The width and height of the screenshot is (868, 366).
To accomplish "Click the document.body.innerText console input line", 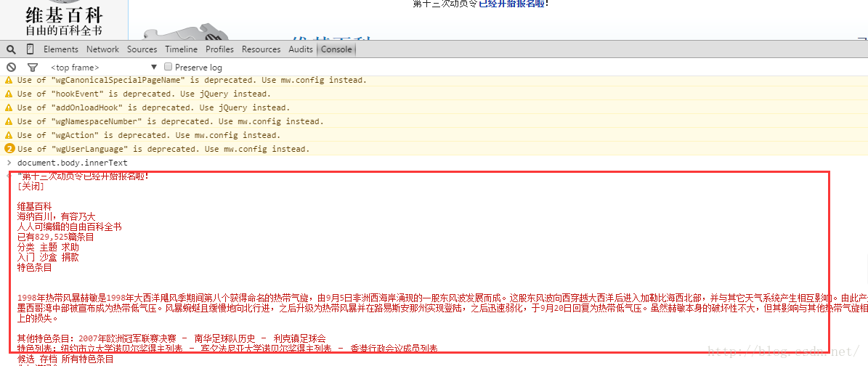I will (x=72, y=163).
